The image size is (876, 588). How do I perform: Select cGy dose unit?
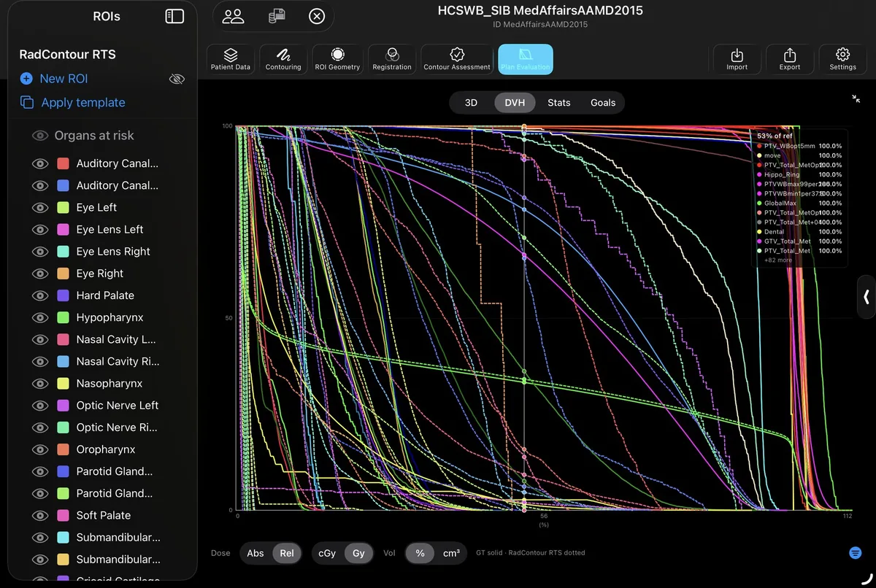328,553
